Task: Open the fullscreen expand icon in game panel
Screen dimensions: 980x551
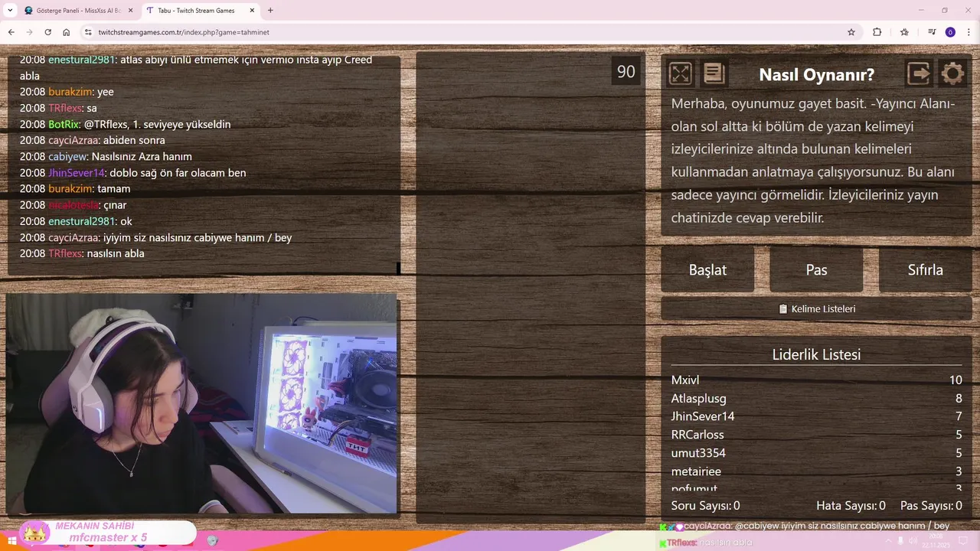Action: tap(680, 73)
